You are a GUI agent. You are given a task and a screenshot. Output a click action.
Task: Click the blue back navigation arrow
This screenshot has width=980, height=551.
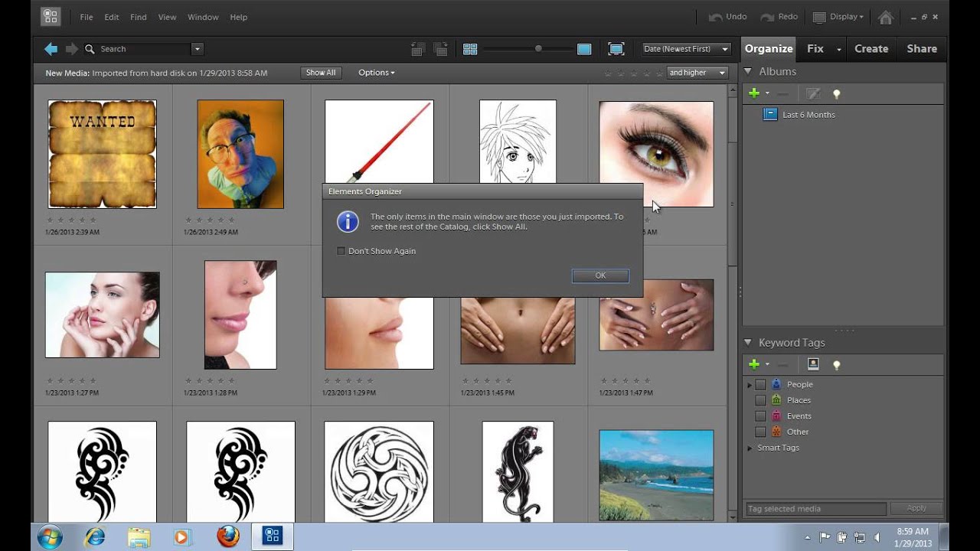(51, 49)
